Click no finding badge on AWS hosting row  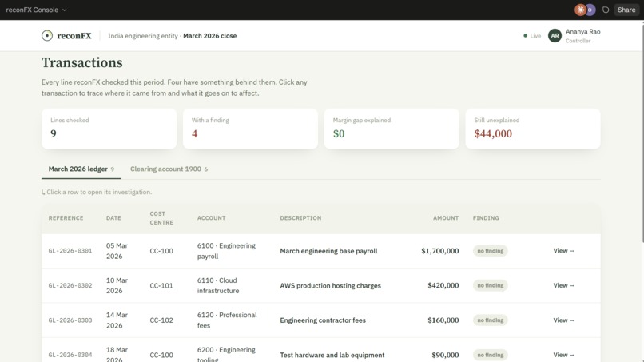click(x=491, y=285)
